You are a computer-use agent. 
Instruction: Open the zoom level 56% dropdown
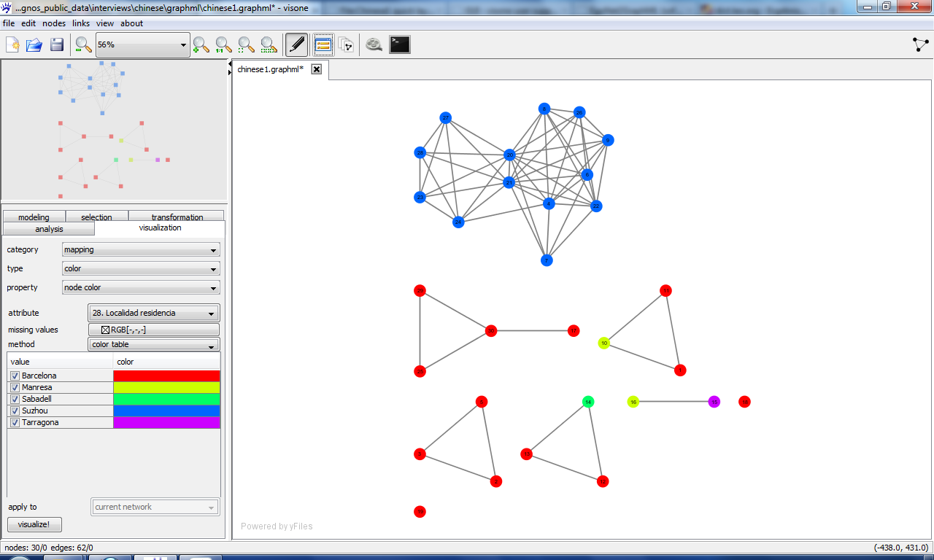[142, 44]
